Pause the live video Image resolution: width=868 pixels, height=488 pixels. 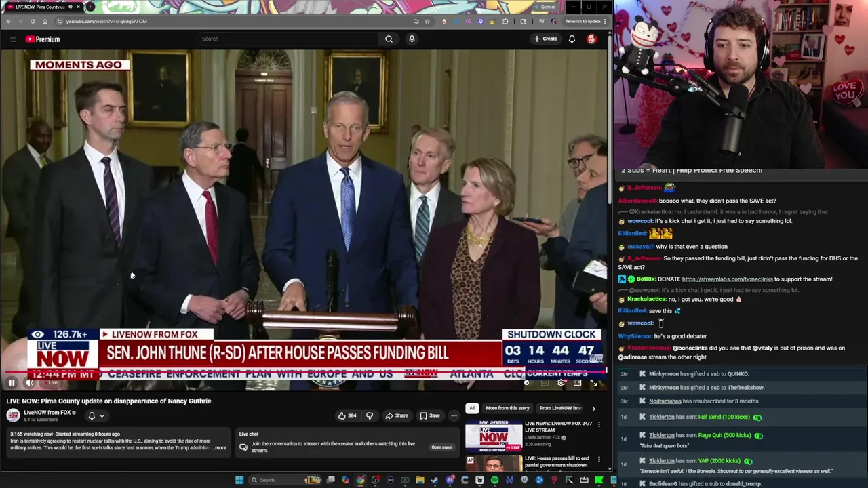pos(12,383)
